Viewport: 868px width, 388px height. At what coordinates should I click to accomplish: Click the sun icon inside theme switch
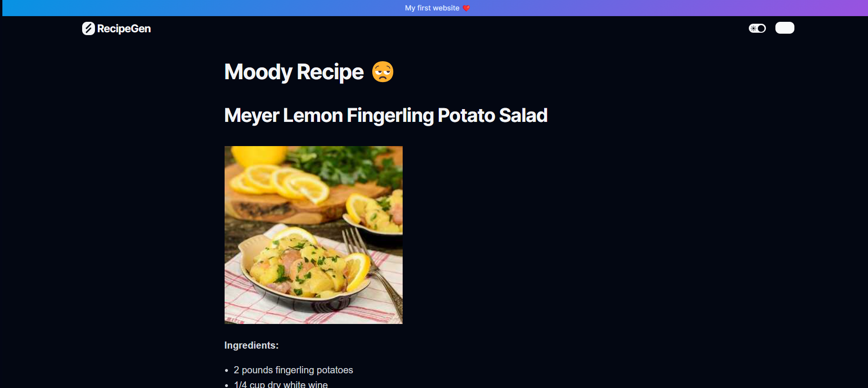[754, 28]
